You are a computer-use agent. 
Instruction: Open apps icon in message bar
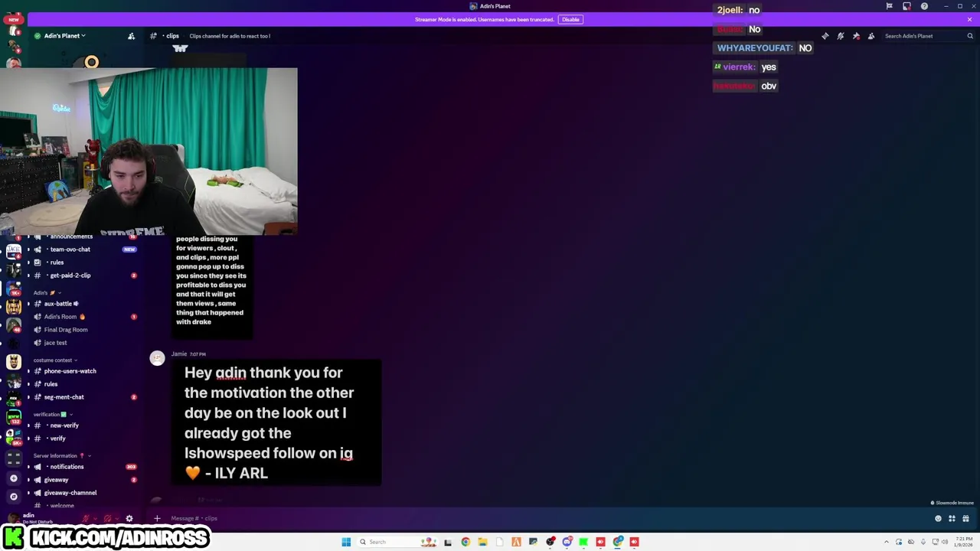coord(952,518)
